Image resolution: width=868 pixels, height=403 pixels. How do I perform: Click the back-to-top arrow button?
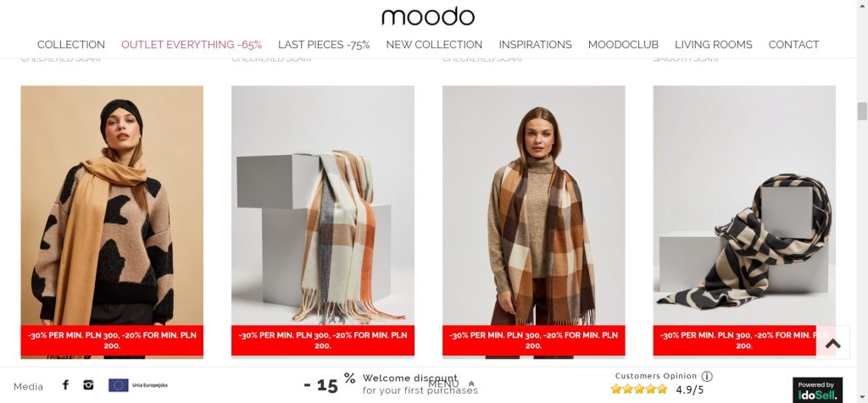point(832,343)
